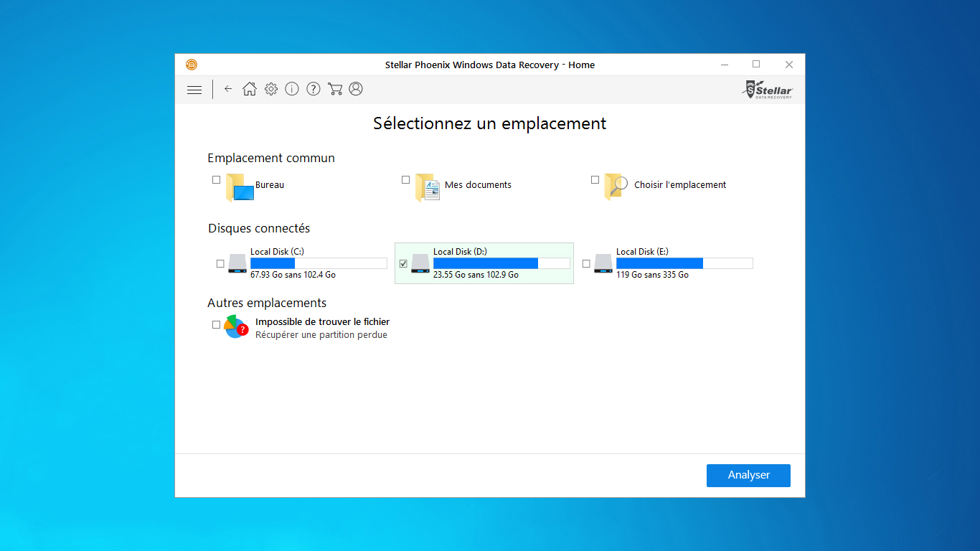980x551 pixels.
Task: Select the Bureau label
Action: click(270, 185)
